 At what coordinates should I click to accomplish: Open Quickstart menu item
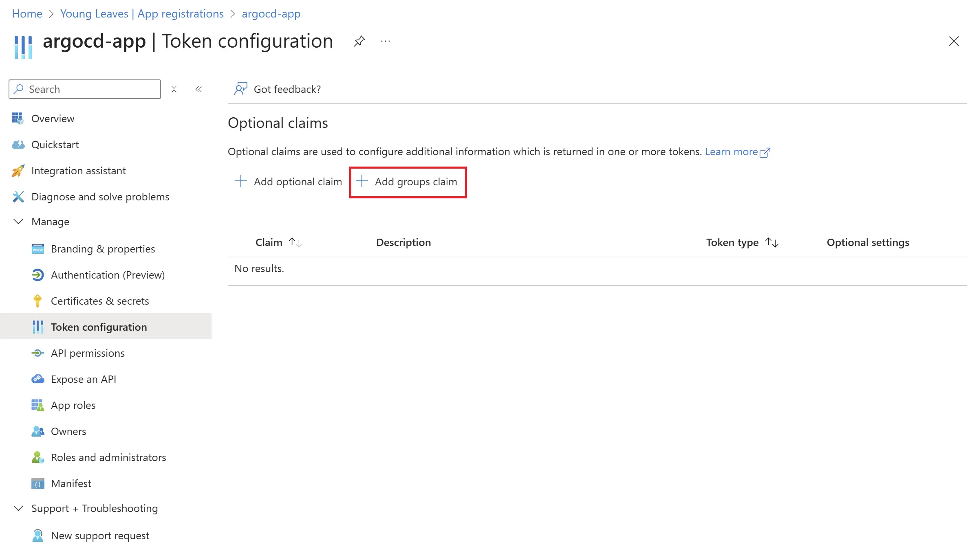click(x=55, y=145)
